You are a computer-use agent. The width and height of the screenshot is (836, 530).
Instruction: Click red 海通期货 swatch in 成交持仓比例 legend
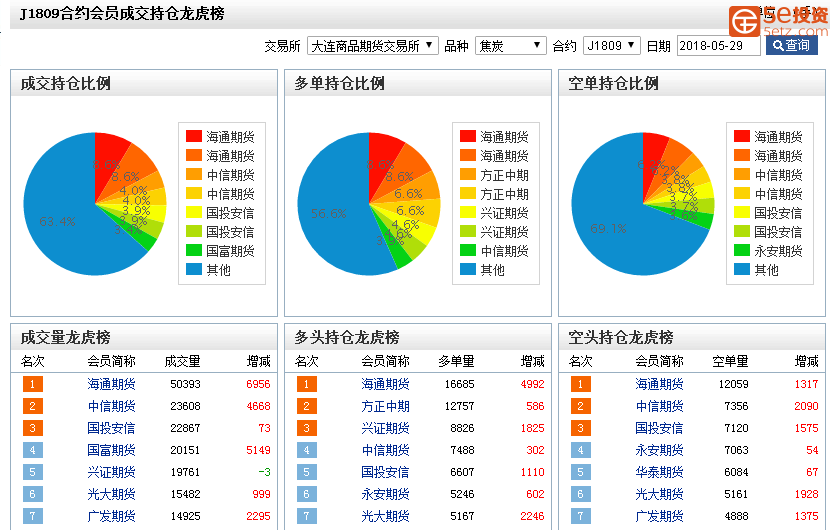click(x=194, y=136)
